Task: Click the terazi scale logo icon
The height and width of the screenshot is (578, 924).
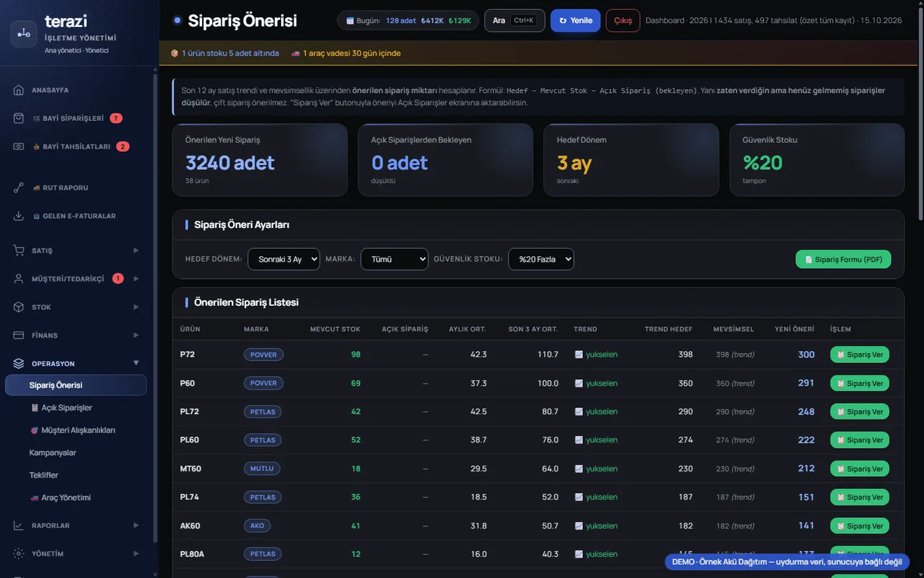Action: coord(24,34)
